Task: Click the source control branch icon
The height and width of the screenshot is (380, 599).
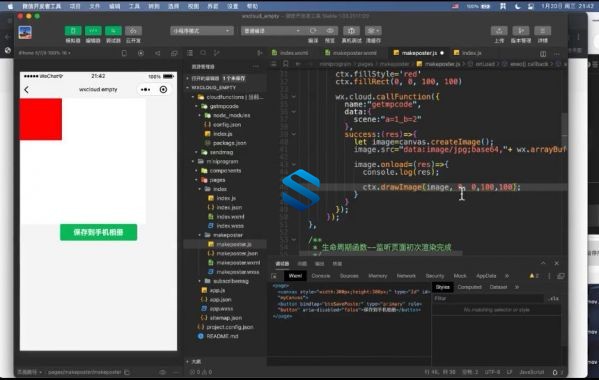Action: click(x=217, y=53)
